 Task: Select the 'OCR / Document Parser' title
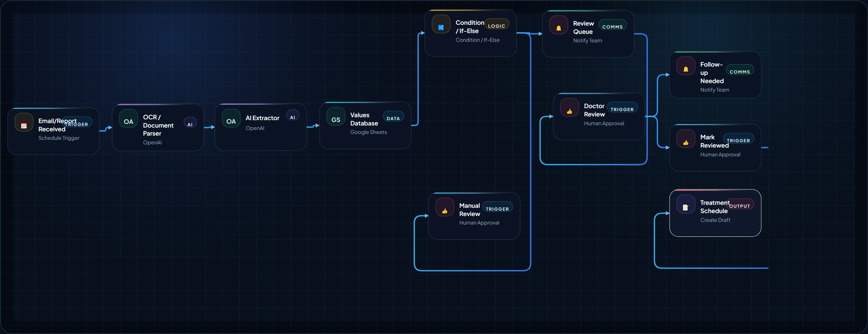[158, 125]
